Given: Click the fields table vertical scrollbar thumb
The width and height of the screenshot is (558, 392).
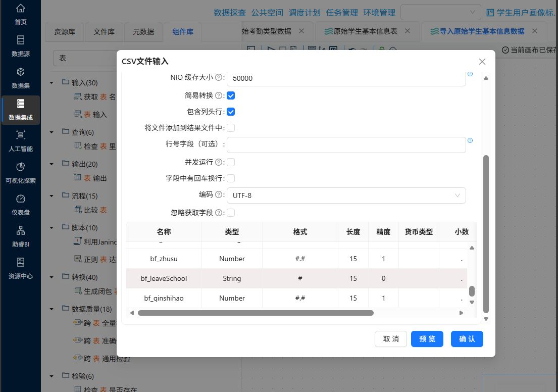Looking at the screenshot, I should (x=472, y=291).
